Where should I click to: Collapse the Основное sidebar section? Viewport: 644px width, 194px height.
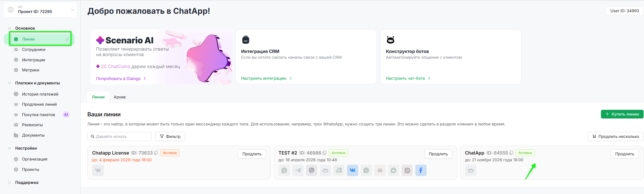tap(10, 28)
